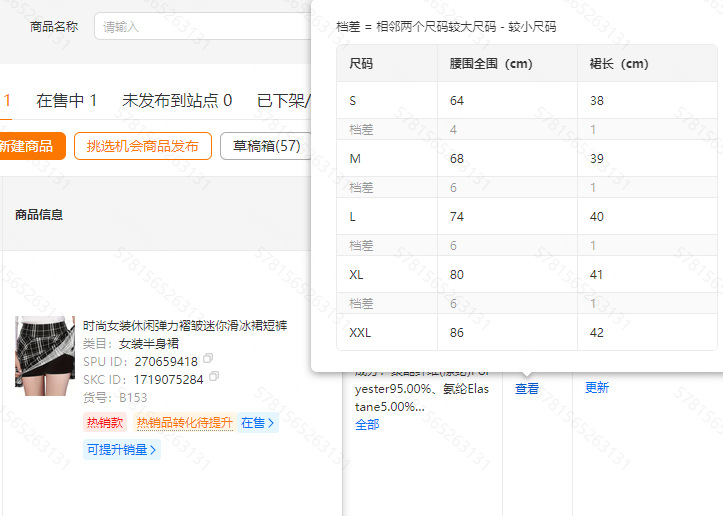Viewport: 723px width, 516px height.
Task: Switch to the 未发布到站点 tab
Action: [x=177, y=100]
